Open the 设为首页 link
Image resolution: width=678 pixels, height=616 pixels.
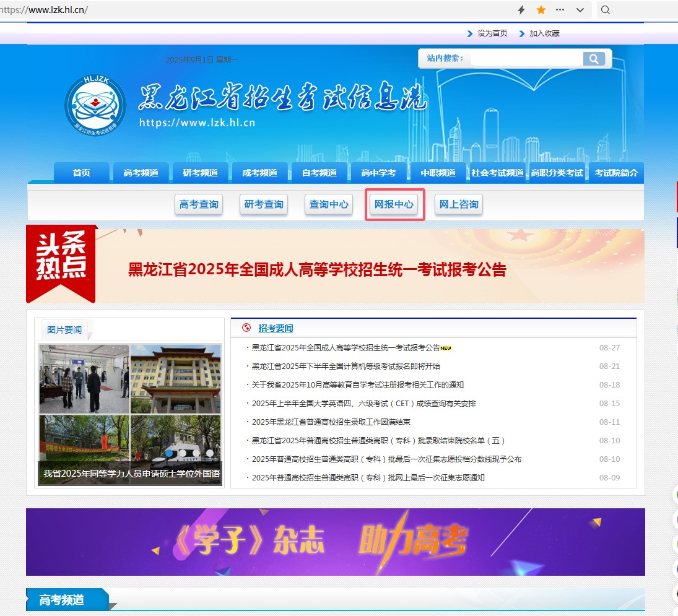point(492,33)
